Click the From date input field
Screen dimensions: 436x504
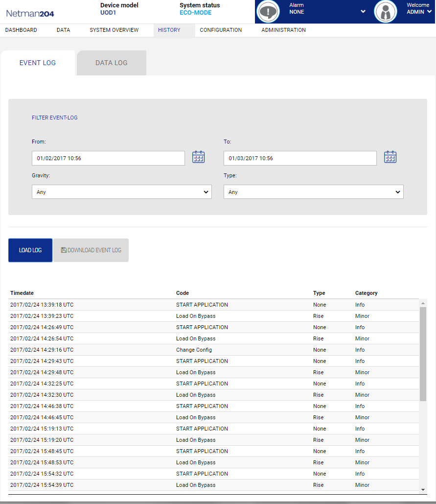coord(108,158)
